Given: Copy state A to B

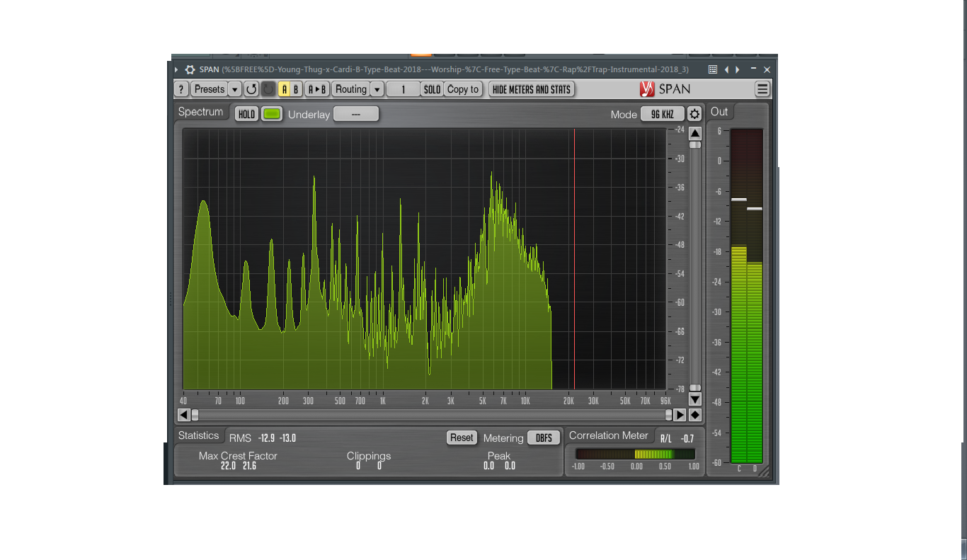Looking at the screenshot, I should (317, 89).
